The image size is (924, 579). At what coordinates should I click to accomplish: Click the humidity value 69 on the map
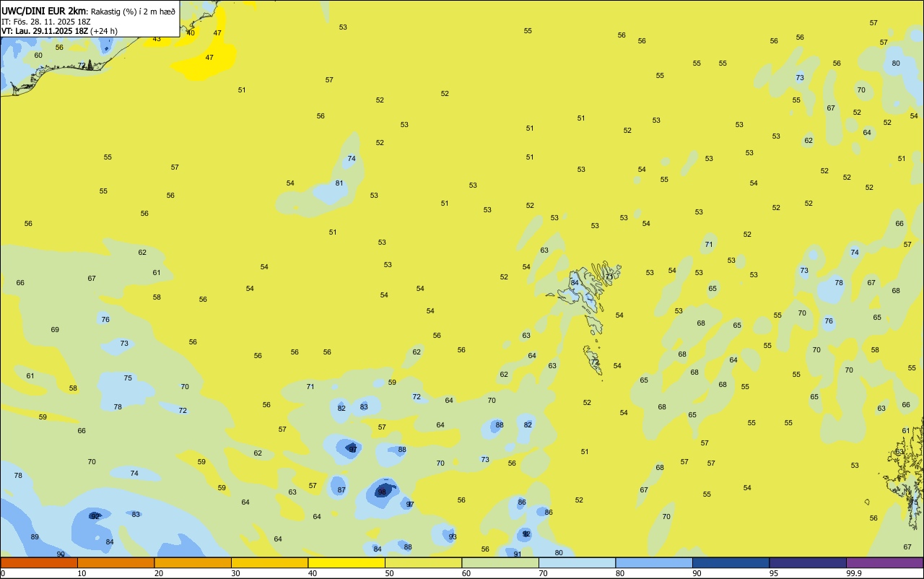pos(55,329)
